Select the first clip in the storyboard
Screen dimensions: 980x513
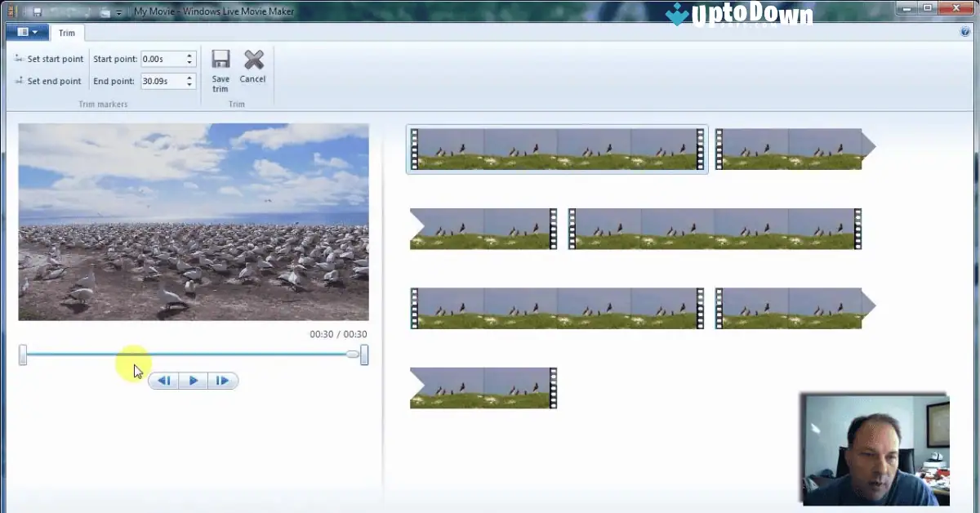coord(557,148)
